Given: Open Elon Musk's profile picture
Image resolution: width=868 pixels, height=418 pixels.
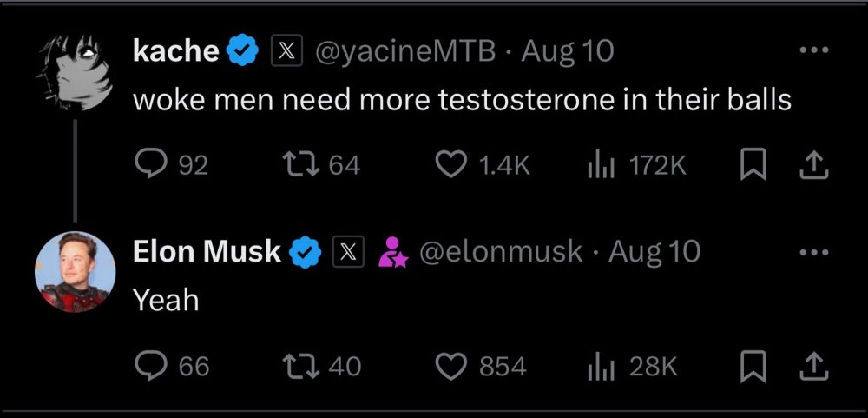Looking at the screenshot, I should coord(75,272).
